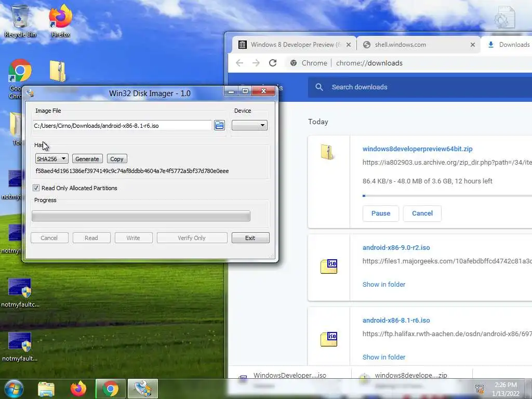
Task: Click the Exit button in Disk Imager
Action: (x=250, y=238)
